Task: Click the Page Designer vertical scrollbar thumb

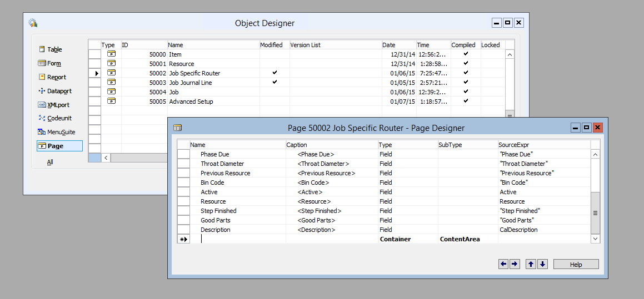Action: [x=595, y=212]
